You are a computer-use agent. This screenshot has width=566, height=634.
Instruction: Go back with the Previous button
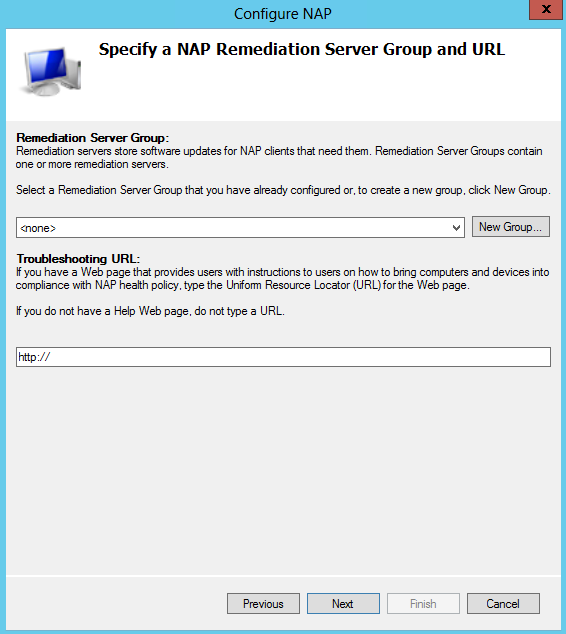pos(263,604)
